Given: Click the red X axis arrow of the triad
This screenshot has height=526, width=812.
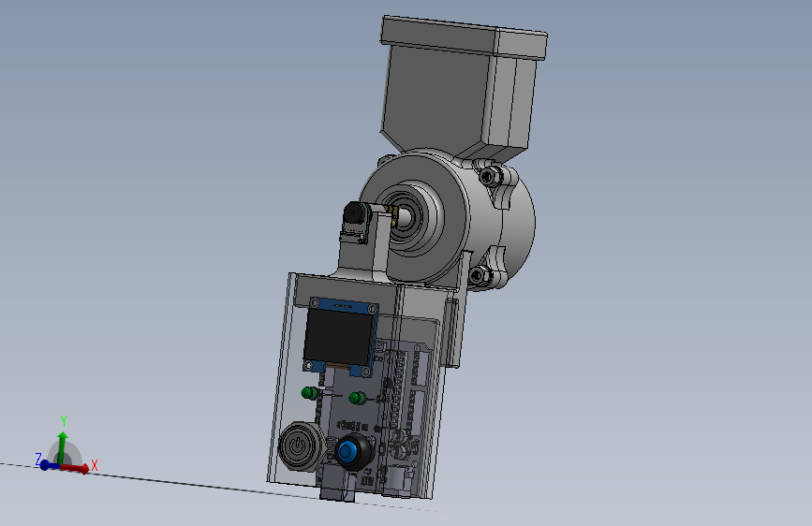Looking at the screenshot, I should [75, 468].
